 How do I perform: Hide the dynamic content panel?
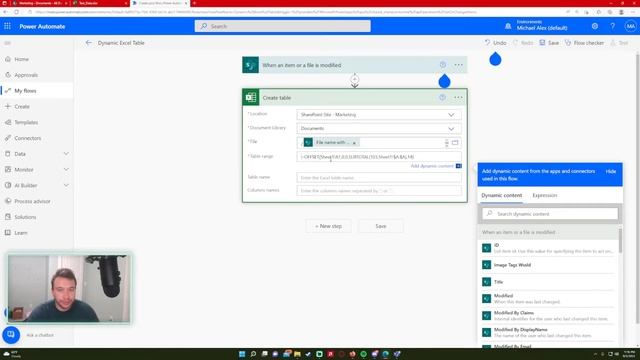(x=611, y=171)
